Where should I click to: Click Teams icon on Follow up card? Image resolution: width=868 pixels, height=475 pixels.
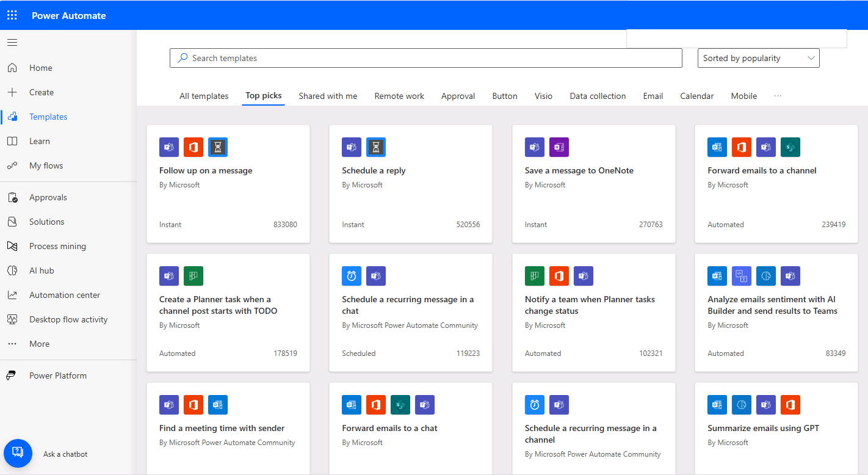(x=169, y=147)
